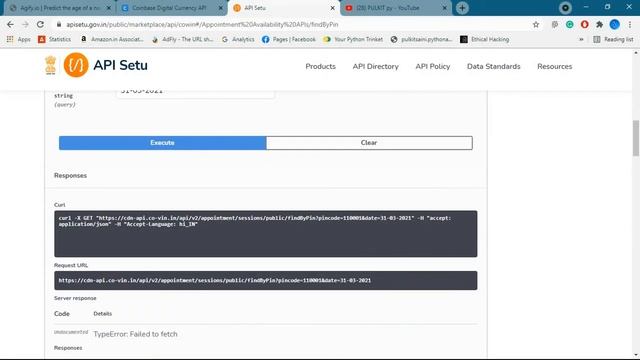Open Data Standards menu item
Screen dimensions: 640x360
[493, 67]
